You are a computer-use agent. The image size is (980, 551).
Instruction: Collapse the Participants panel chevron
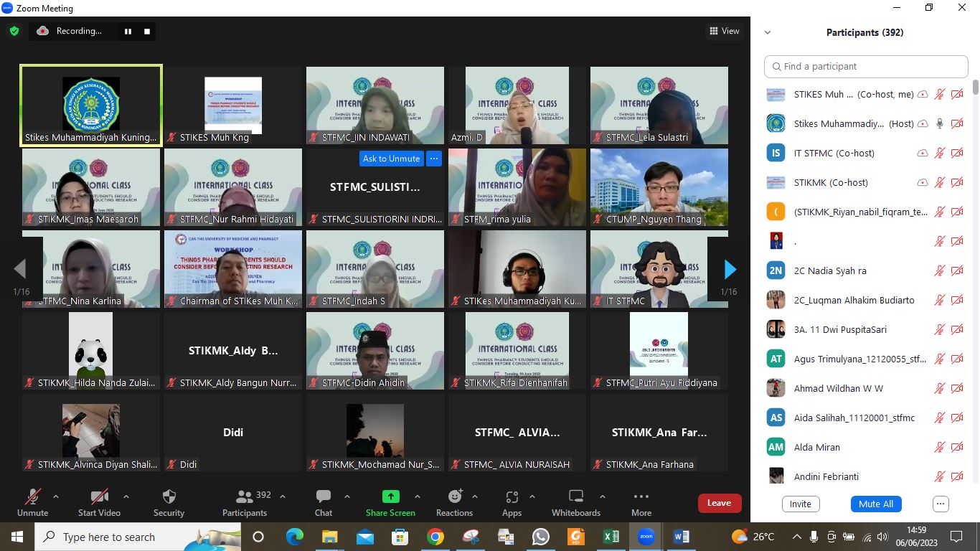pos(767,32)
